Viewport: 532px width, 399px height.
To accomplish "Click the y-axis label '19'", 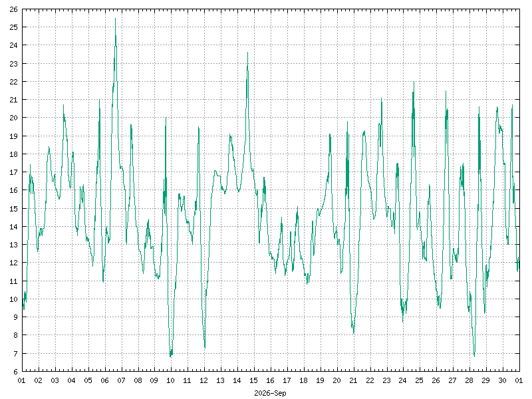I will click(13, 136).
